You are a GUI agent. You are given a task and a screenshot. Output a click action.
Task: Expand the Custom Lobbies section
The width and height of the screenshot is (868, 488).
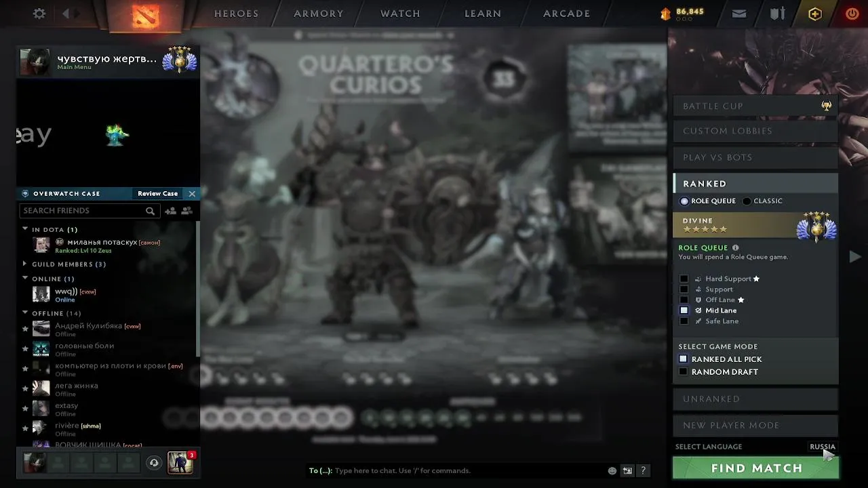pos(755,131)
